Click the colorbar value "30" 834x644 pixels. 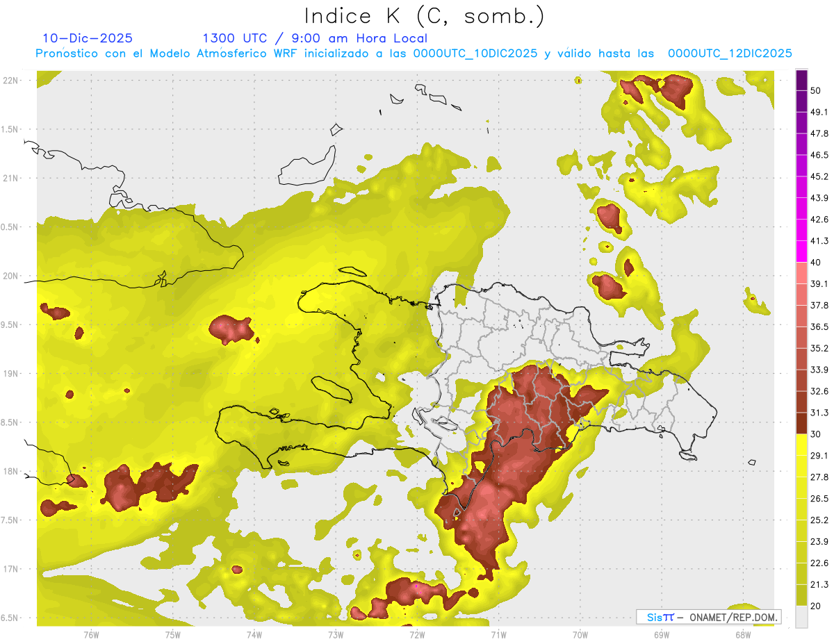click(817, 434)
